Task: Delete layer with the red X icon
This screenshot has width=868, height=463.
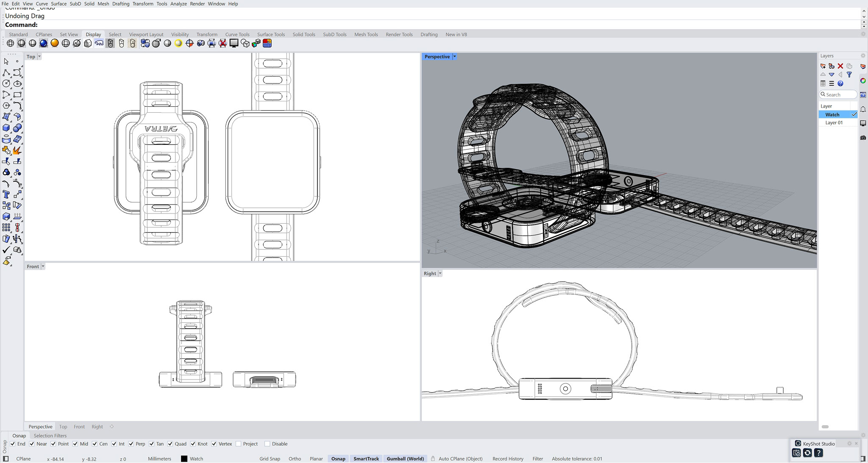Action: 840,66
